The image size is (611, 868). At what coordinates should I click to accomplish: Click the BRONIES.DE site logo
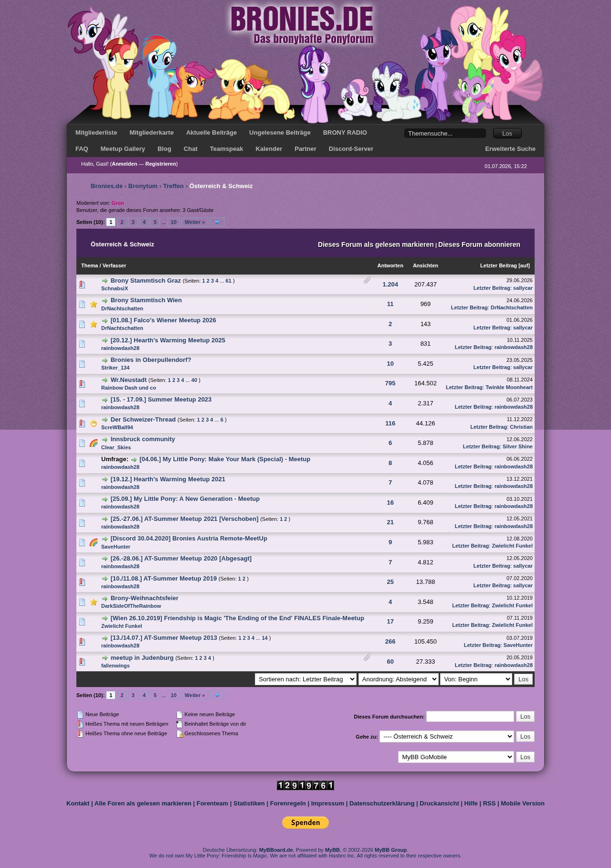(302, 24)
